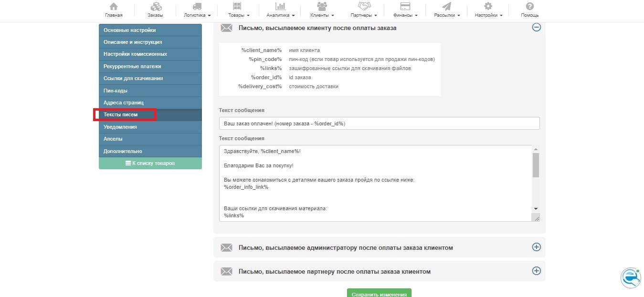Expand the partner letter section with the plus icon
The width and height of the screenshot is (644, 297).
pos(536,271)
